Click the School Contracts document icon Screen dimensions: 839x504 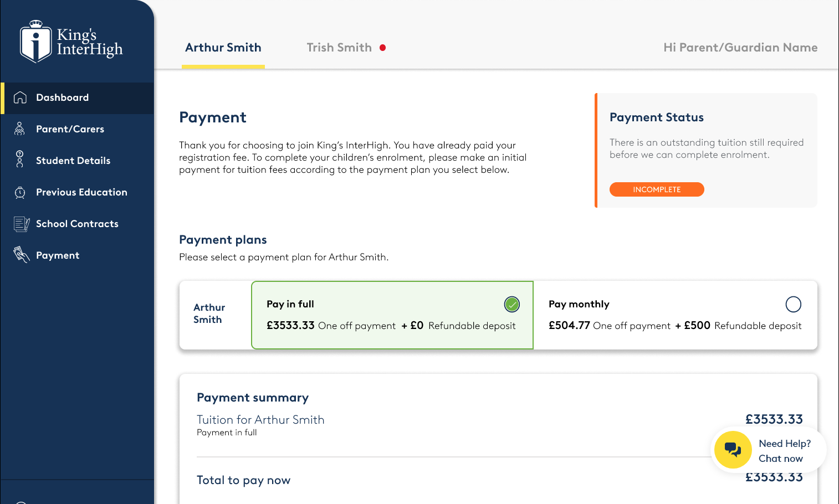[x=22, y=224]
